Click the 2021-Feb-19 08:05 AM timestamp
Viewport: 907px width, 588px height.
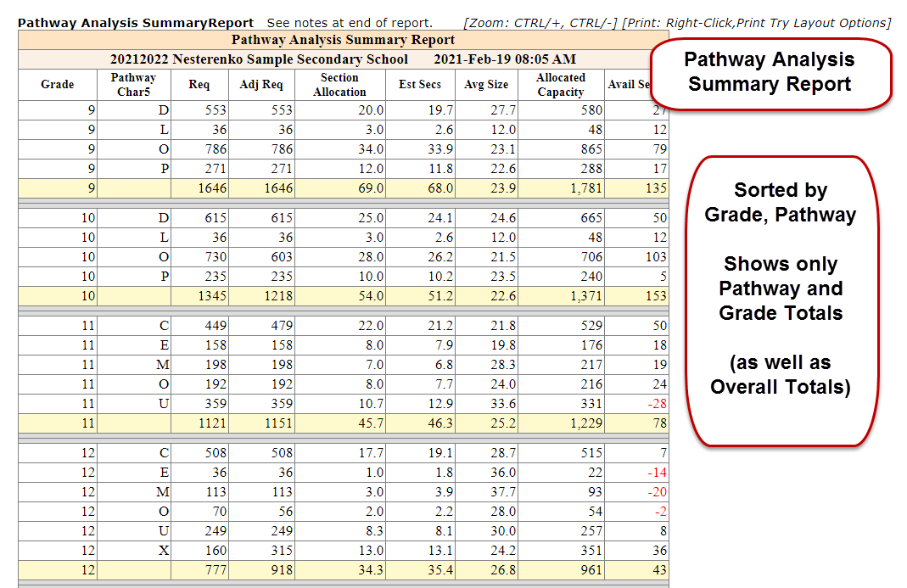pyautogui.click(x=504, y=59)
